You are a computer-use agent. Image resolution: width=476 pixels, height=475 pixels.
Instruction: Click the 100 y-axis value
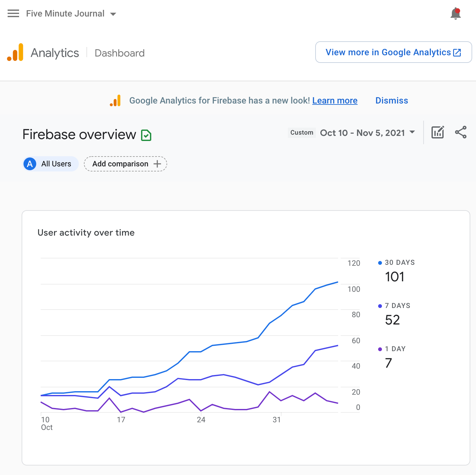[354, 289]
